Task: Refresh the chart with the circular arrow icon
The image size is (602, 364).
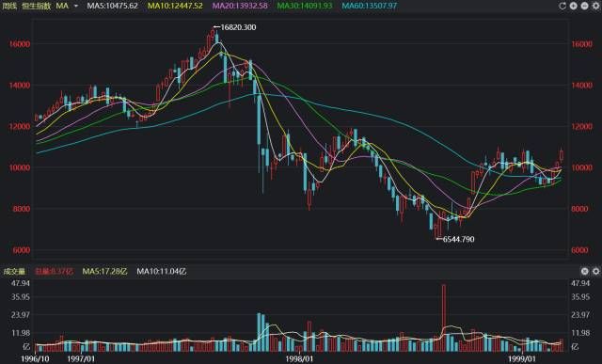Action: [562, 6]
